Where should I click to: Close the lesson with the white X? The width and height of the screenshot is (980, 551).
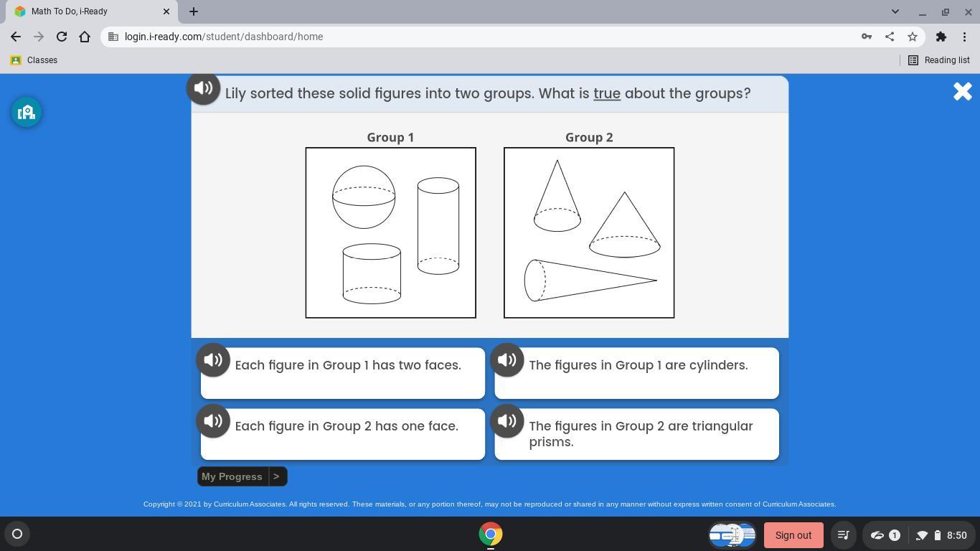coord(962,92)
